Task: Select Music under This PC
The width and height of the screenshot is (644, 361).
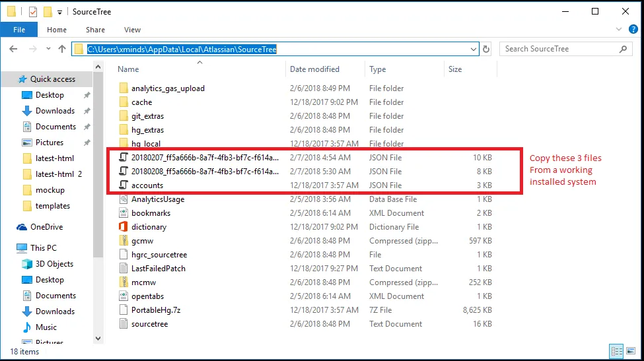Action: pyautogui.click(x=46, y=327)
